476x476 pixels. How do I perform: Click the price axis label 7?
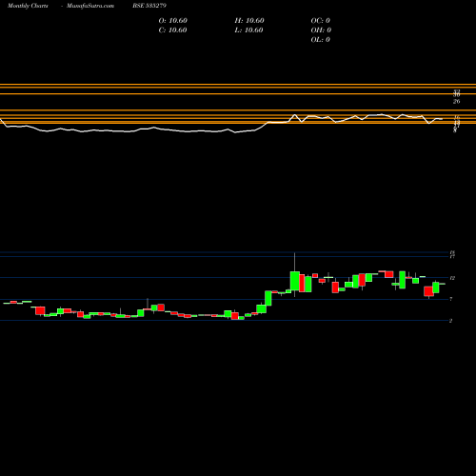pos(451,299)
